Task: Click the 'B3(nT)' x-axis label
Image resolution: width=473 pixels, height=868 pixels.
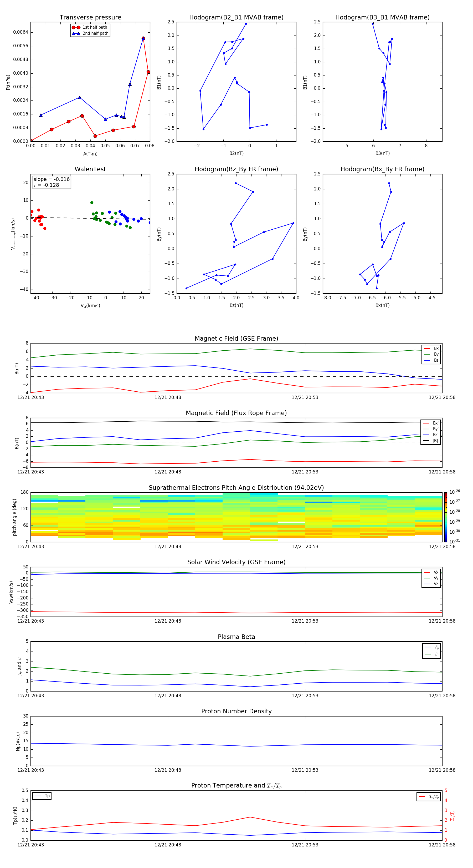Action: pyautogui.click(x=382, y=153)
